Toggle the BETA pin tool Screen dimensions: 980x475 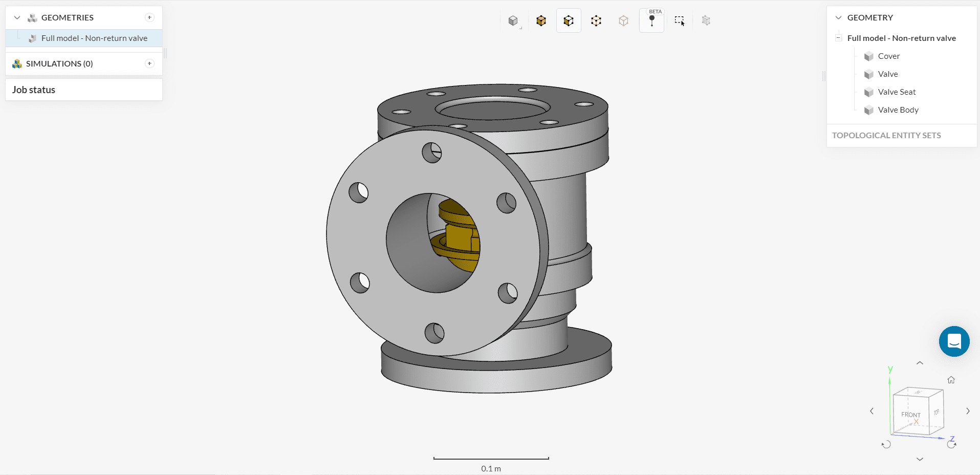651,21
